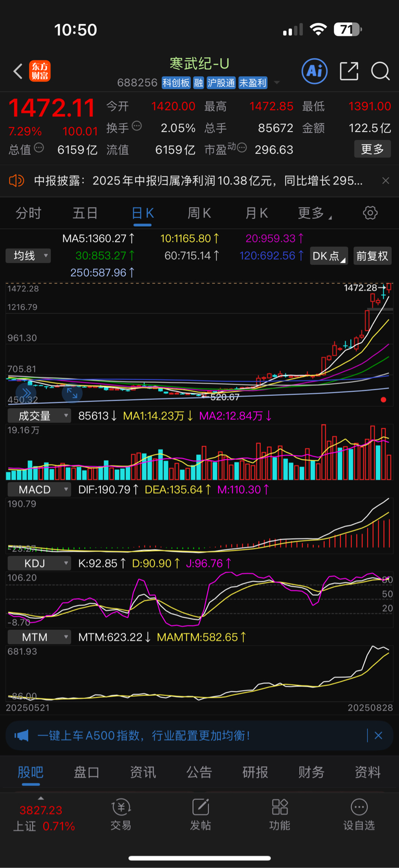Image resolution: width=399 pixels, height=868 pixels.
Task: Tap the K:92.85 KDJ value
Action: click(102, 563)
